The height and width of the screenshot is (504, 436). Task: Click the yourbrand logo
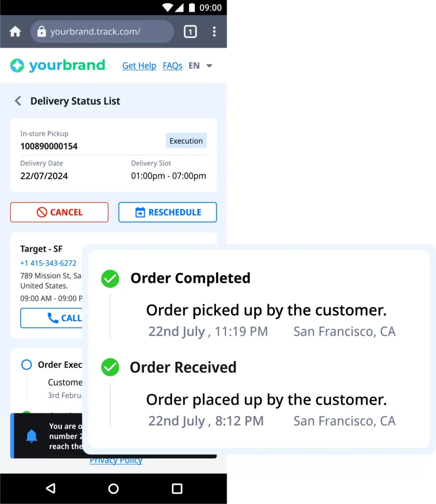(58, 65)
